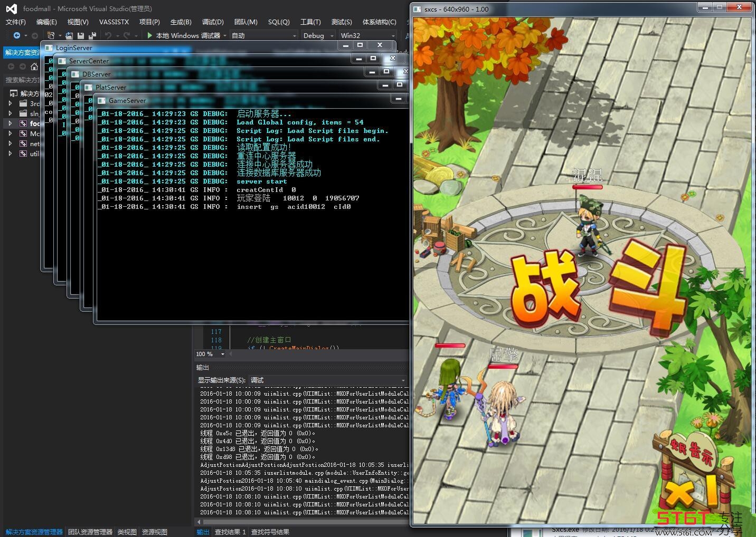Viewport: 756px width, 537px height.
Task: Open the SQL(Q) menu
Action: pos(279,22)
